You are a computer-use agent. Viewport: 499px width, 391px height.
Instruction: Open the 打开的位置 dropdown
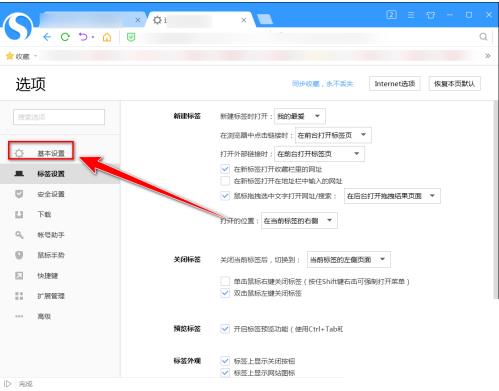point(299,221)
